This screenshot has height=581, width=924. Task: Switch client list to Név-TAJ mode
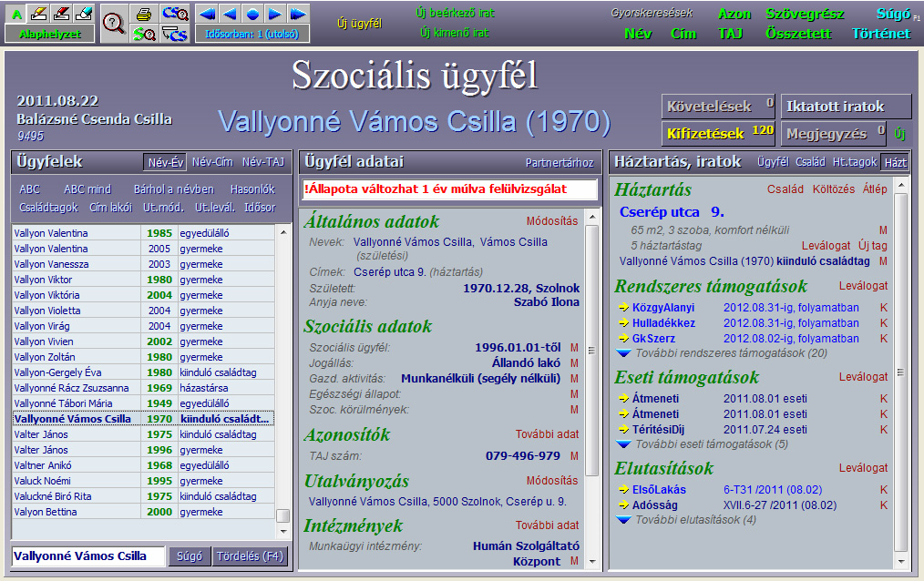pyautogui.click(x=264, y=162)
